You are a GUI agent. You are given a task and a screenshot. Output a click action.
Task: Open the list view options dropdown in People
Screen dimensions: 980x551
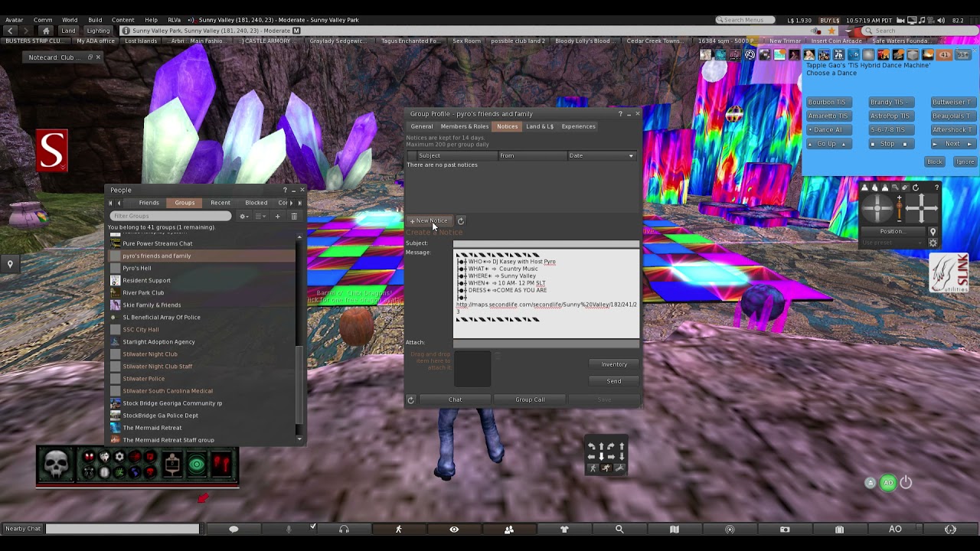click(x=261, y=217)
